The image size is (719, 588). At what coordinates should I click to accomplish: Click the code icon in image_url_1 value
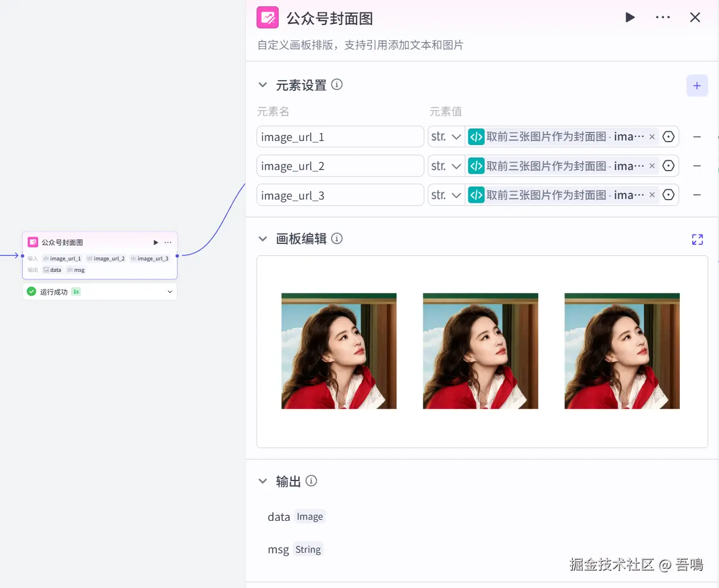tap(476, 137)
